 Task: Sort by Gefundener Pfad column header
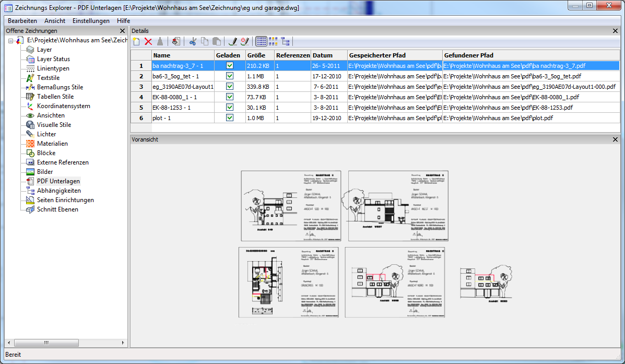(531, 55)
